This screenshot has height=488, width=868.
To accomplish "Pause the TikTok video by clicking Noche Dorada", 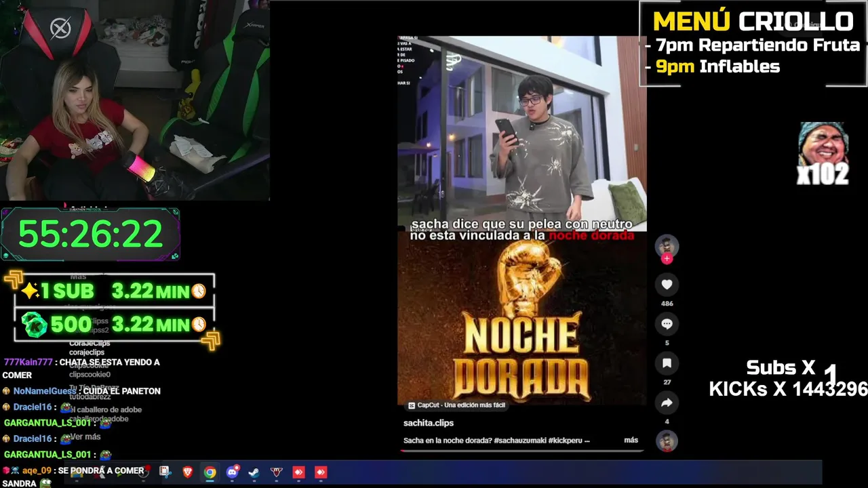I will 522,319.
